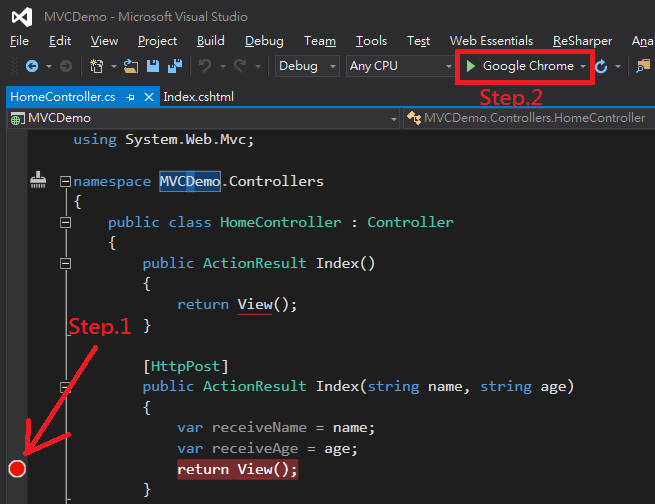Click the HomeController class name in code

tap(280, 222)
